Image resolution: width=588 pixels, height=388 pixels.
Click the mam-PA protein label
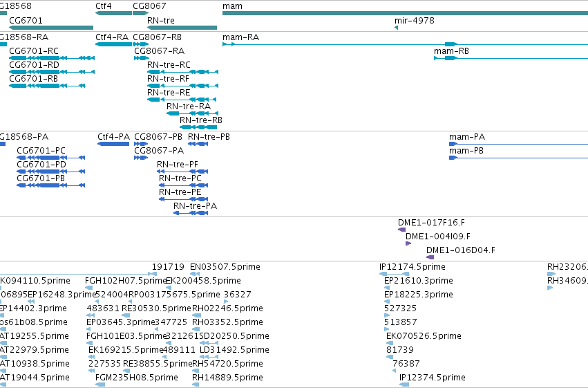(x=467, y=137)
